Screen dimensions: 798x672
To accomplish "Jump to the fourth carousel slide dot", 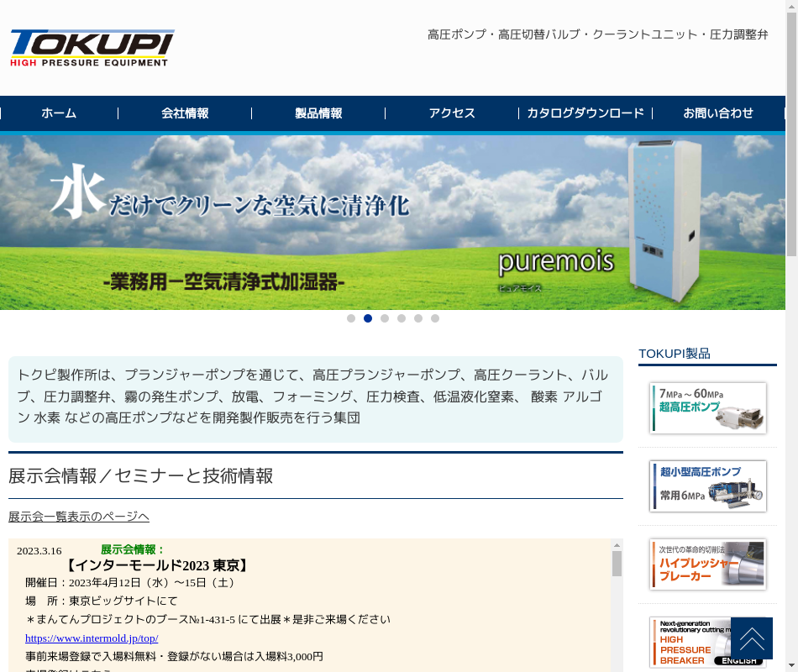I will [402, 318].
